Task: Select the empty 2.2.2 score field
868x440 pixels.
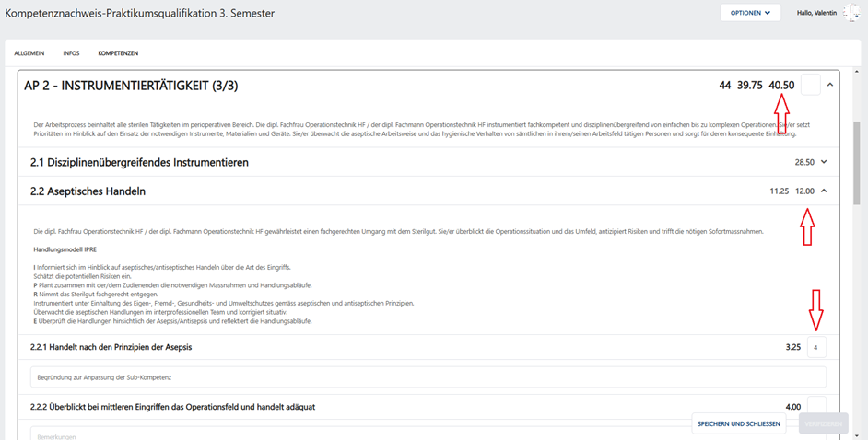Action: [x=816, y=405]
